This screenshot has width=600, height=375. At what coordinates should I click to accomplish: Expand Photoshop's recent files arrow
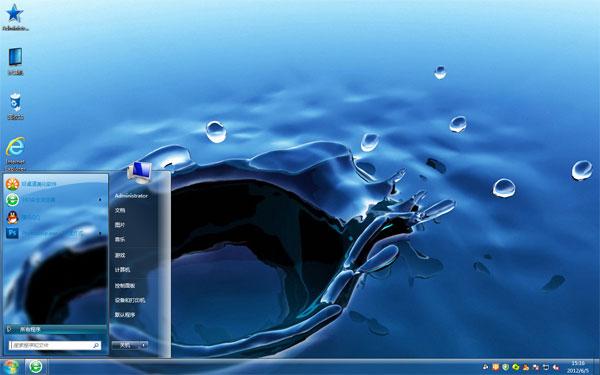pyautogui.click(x=100, y=233)
